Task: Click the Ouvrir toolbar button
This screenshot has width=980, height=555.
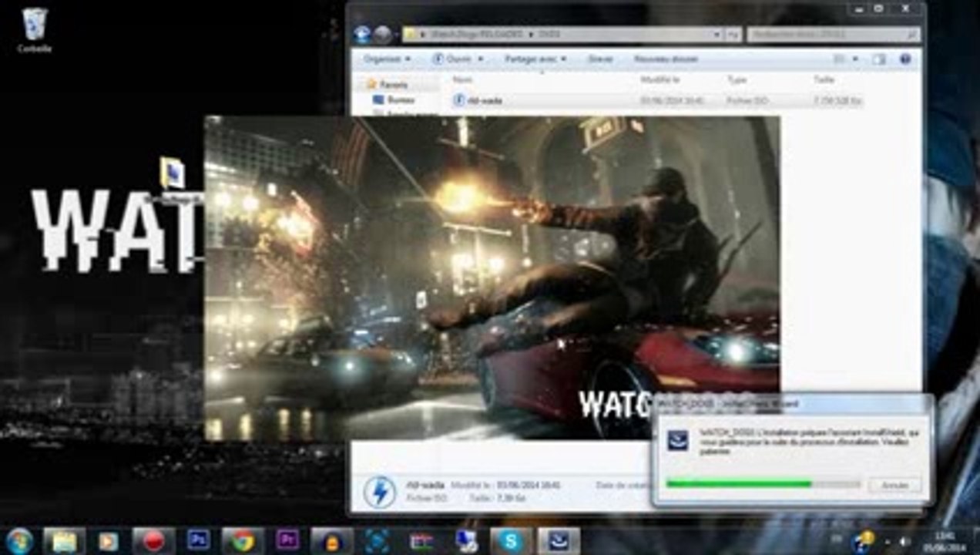Action: [453, 59]
